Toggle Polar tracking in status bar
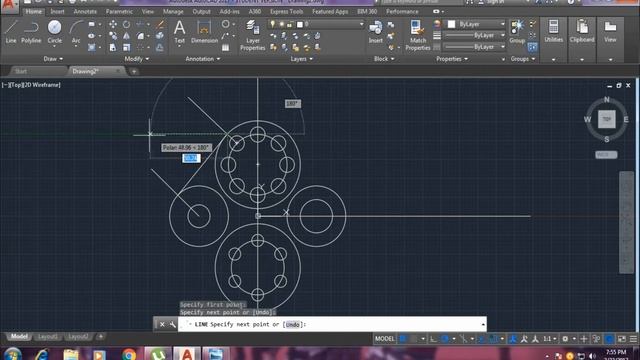 (x=445, y=339)
